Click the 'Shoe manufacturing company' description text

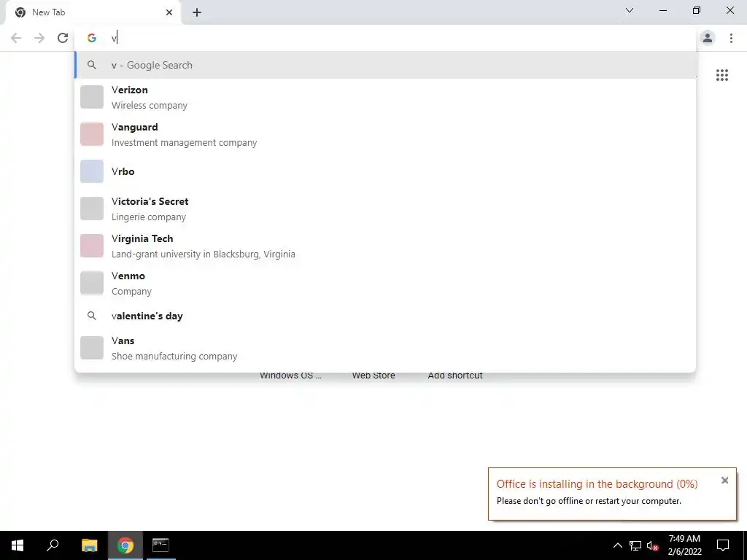point(174,356)
